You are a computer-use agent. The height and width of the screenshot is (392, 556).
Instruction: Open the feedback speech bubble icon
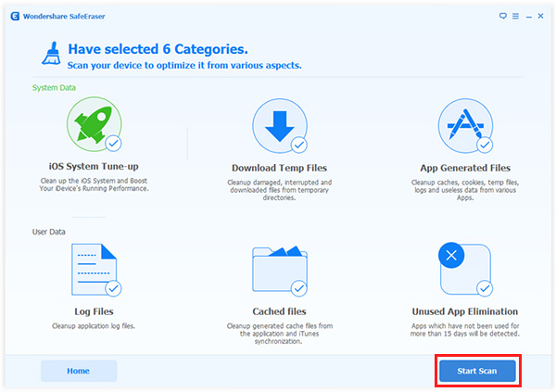coord(503,16)
